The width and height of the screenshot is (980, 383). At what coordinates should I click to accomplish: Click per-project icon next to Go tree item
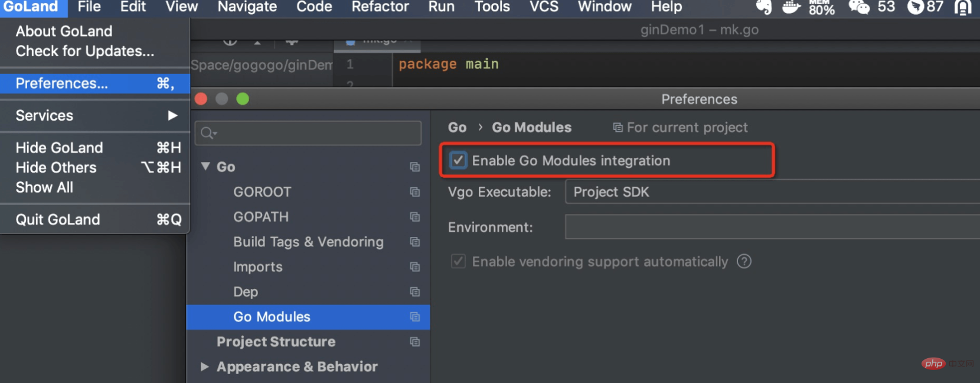point(415,167)
